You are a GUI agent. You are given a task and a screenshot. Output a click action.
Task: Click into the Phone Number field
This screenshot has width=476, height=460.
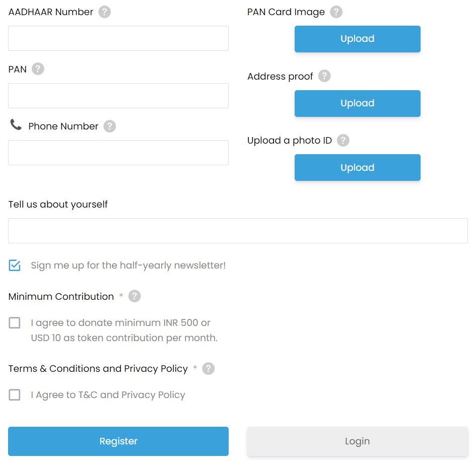tap(118, 153)
